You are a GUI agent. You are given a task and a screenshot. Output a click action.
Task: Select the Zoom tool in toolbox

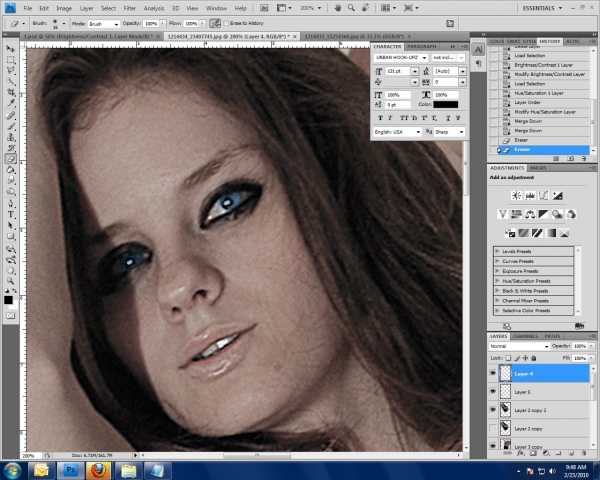click(x=11, y=281)
